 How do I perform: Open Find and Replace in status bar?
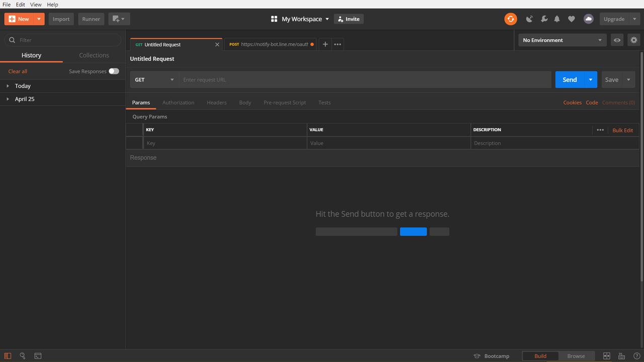23,356
